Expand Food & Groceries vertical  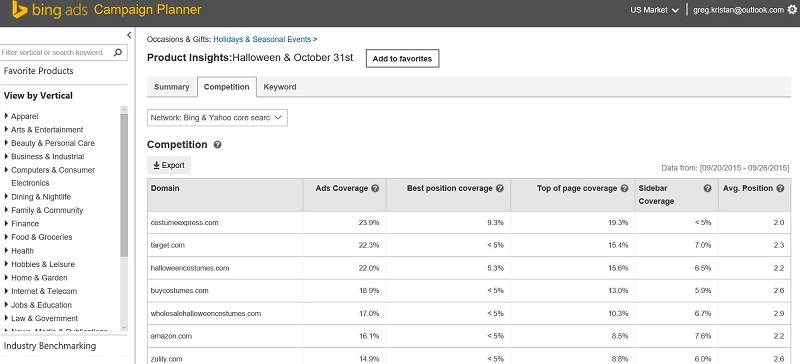point(6,237)
